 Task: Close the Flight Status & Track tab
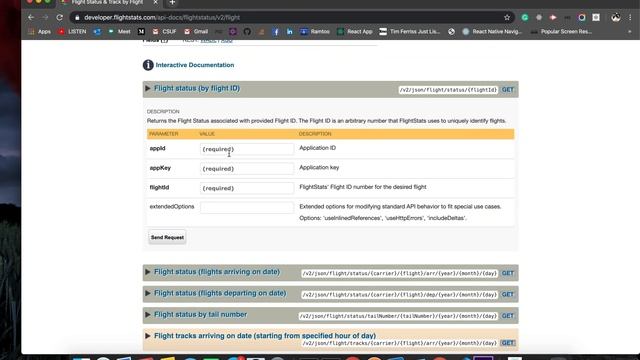point(156,2)
